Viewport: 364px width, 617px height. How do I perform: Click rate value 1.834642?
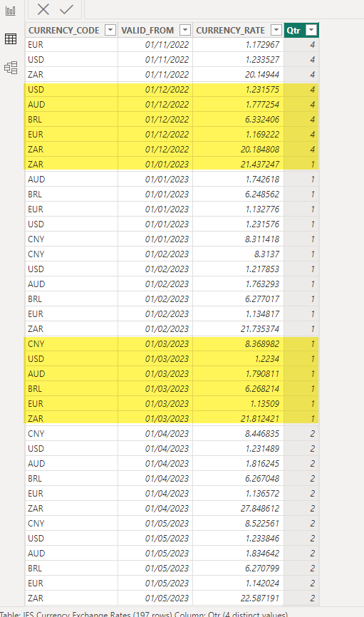tap(262, 554)
